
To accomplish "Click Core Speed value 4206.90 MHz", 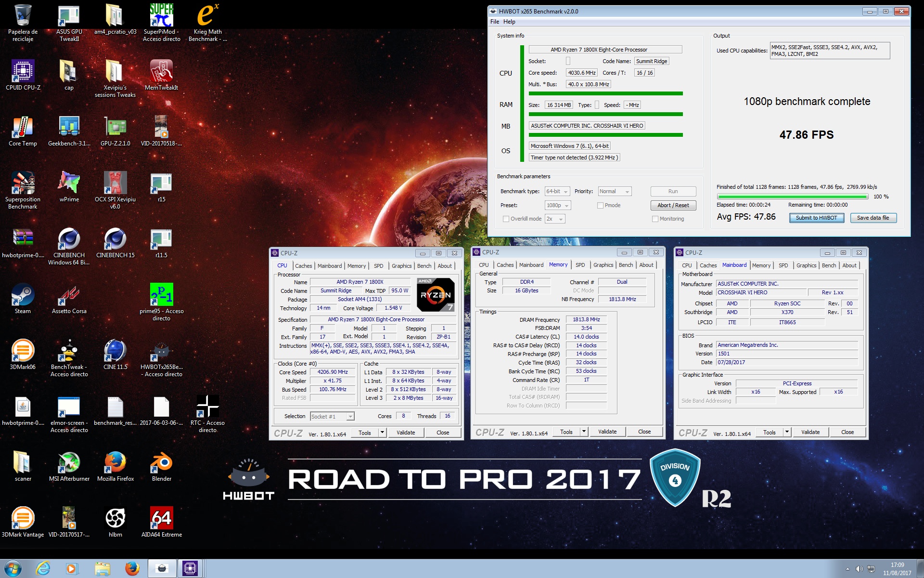I will [x=333, y=372].
